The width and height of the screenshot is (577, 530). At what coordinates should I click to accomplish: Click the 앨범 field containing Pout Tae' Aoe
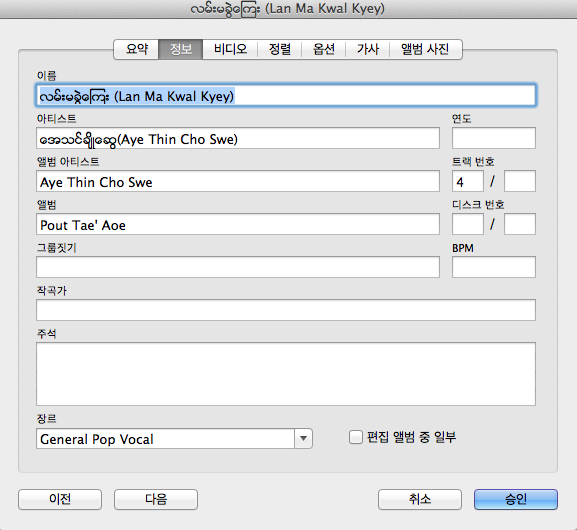(238, 224)
